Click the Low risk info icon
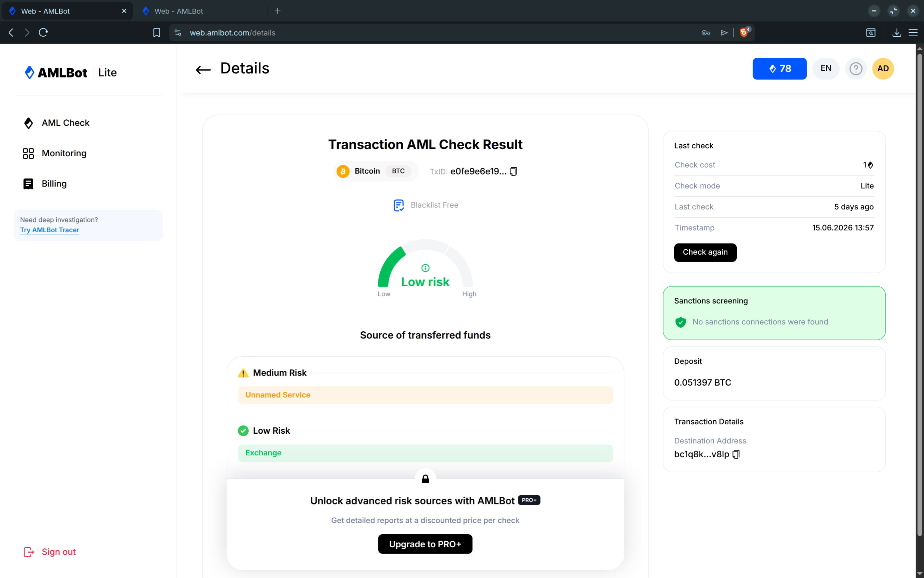The height and width of the screenshot is (578, 924). [x=425, y=268]
